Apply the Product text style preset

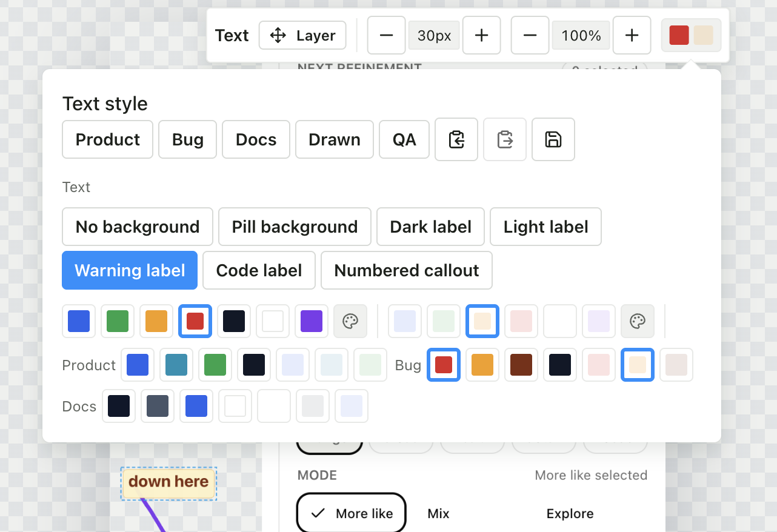click(108, 139)
